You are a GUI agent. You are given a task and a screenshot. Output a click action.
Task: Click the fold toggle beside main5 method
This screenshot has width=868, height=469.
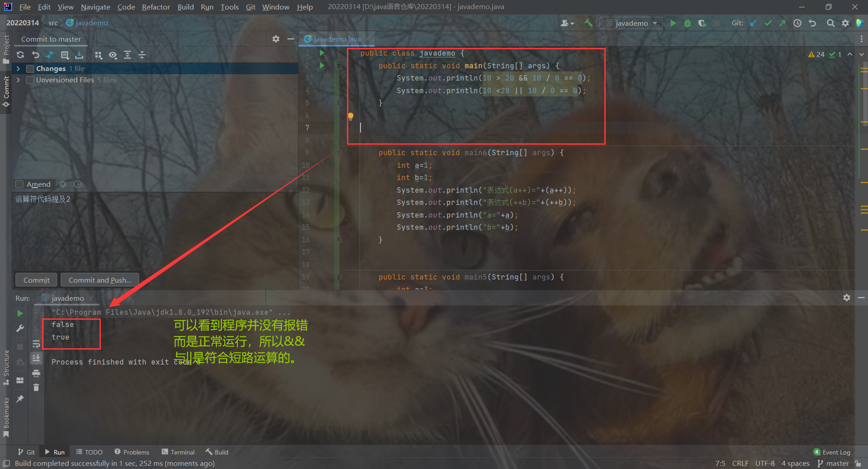(x=339, y=277)
